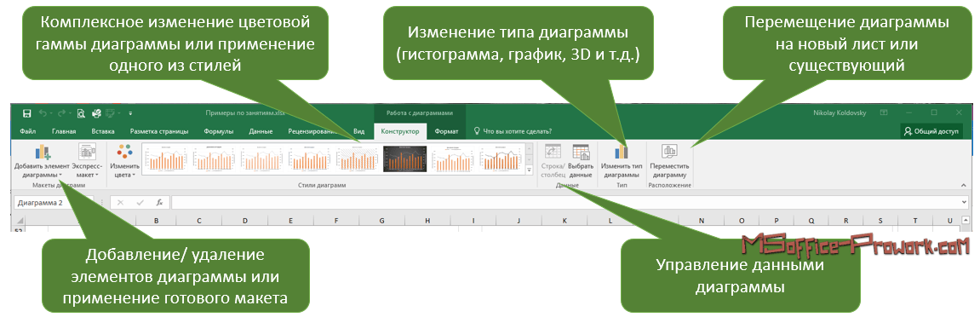Open the Данные ribbon tab

(261, 131)
